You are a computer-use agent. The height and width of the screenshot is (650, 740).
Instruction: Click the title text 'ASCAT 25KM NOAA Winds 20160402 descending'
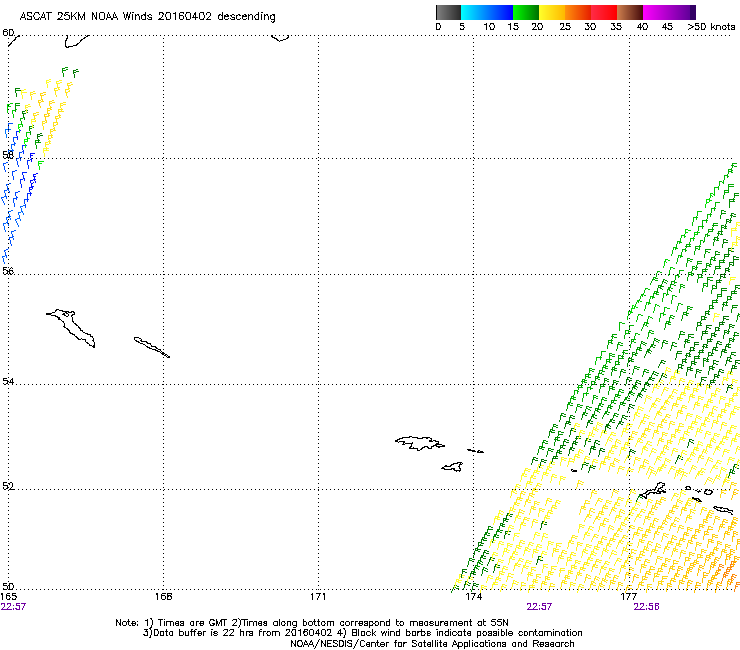pos(147,17)
